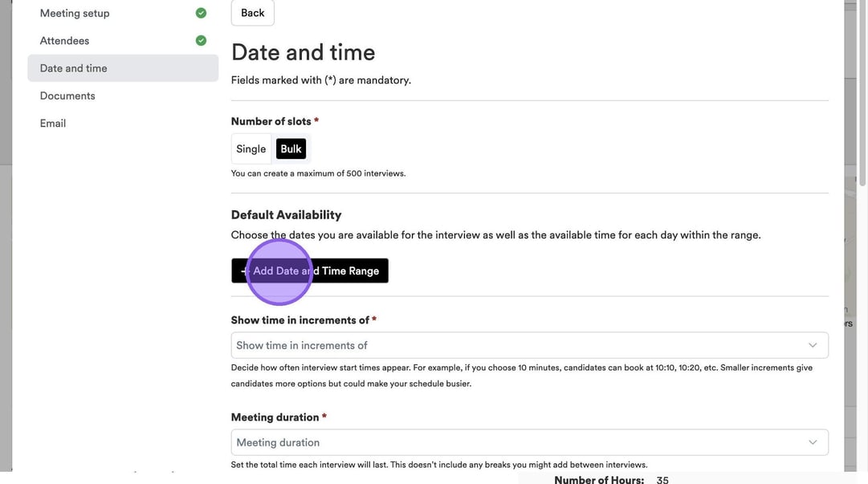Image resolution: width=868 pixels, height=484 pixels.
Task: Select the Bulk slot option
Action: tap(291, 148)
